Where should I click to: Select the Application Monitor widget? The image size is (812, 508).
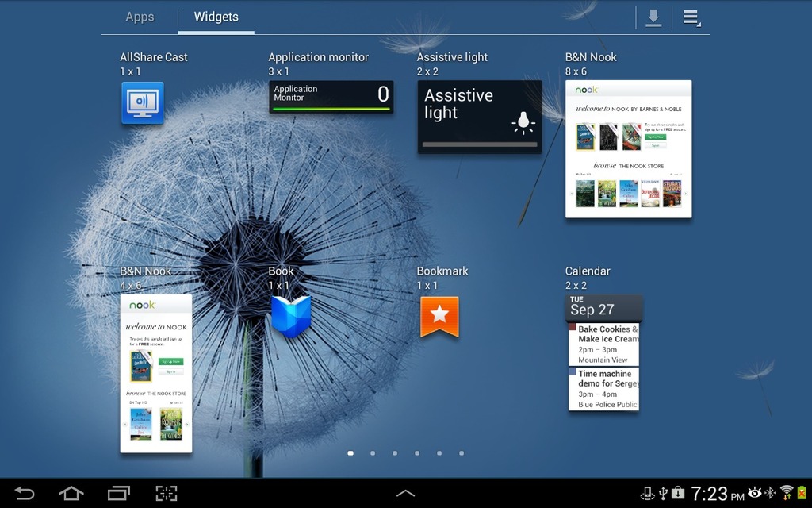pos(331,96)
